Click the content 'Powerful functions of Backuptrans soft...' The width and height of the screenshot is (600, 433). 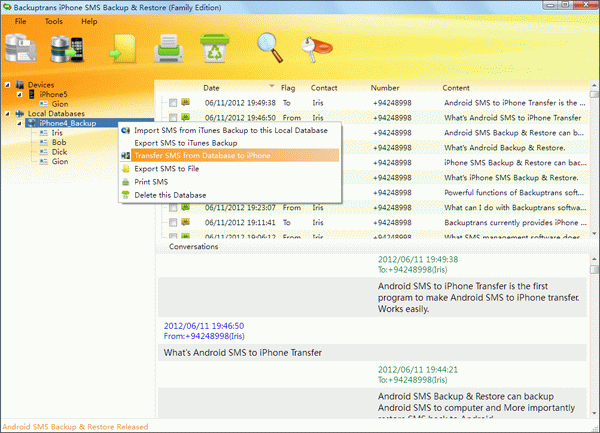514,193
